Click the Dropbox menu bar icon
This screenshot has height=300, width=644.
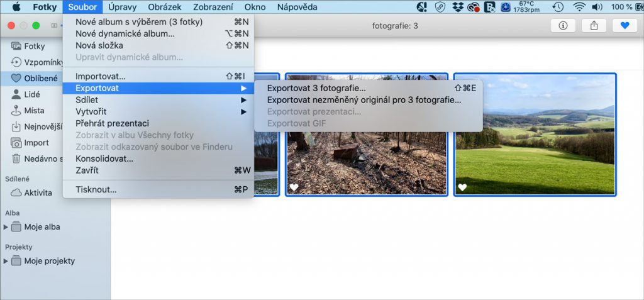tap(458, 8)
